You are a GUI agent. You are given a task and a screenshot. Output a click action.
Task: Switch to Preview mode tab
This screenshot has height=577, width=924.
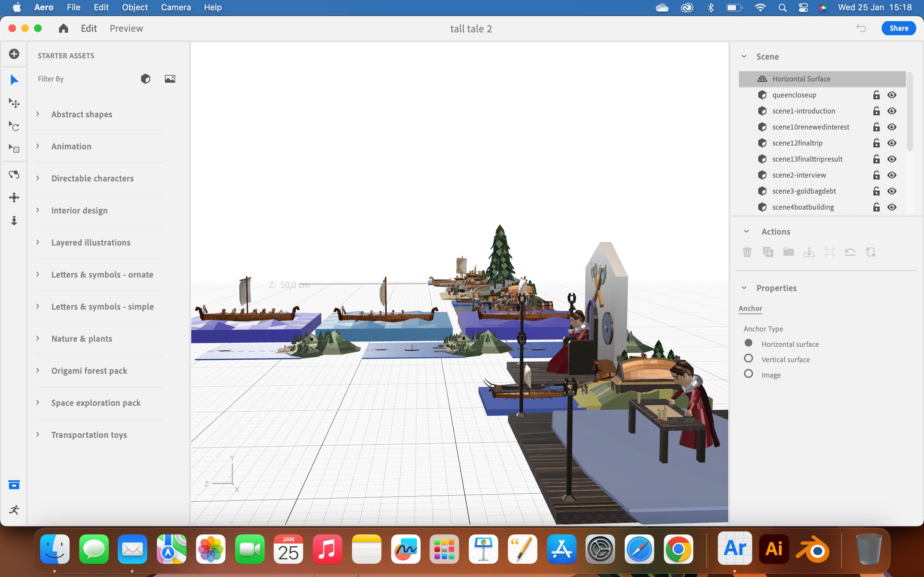(x=126, y=29)
